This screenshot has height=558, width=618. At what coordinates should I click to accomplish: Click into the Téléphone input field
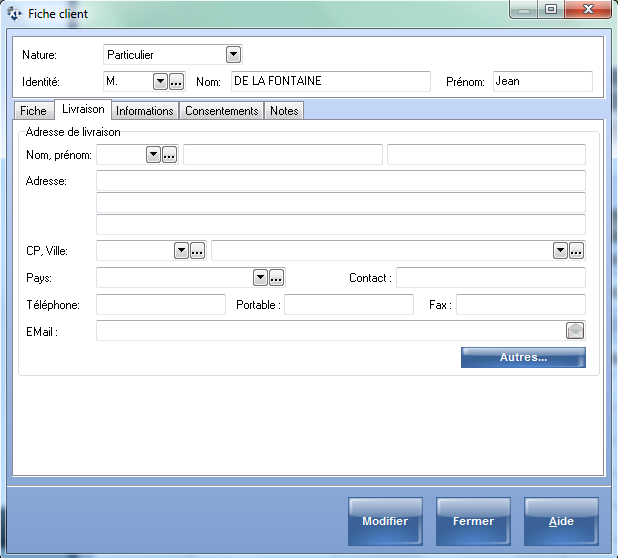point(161,305)
